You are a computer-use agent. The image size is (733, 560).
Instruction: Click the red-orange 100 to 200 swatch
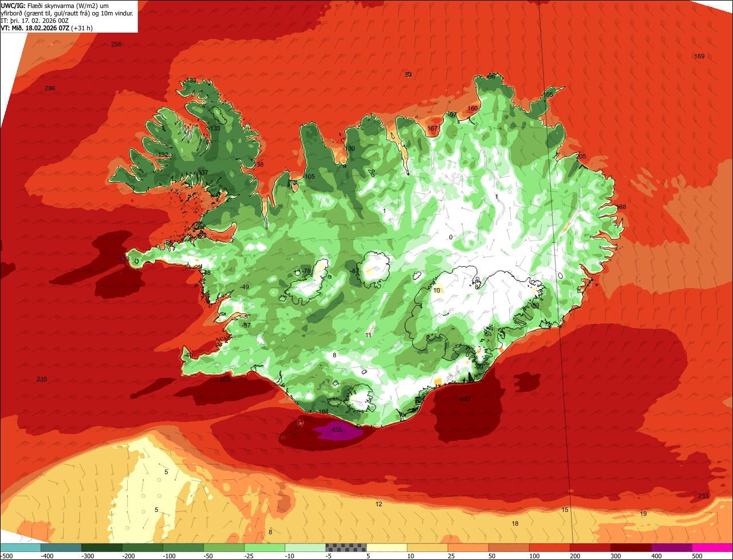549,547
